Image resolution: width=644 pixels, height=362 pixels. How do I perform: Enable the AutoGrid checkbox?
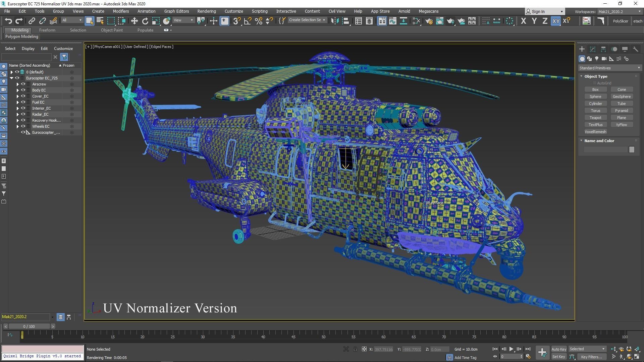point(595,83)
